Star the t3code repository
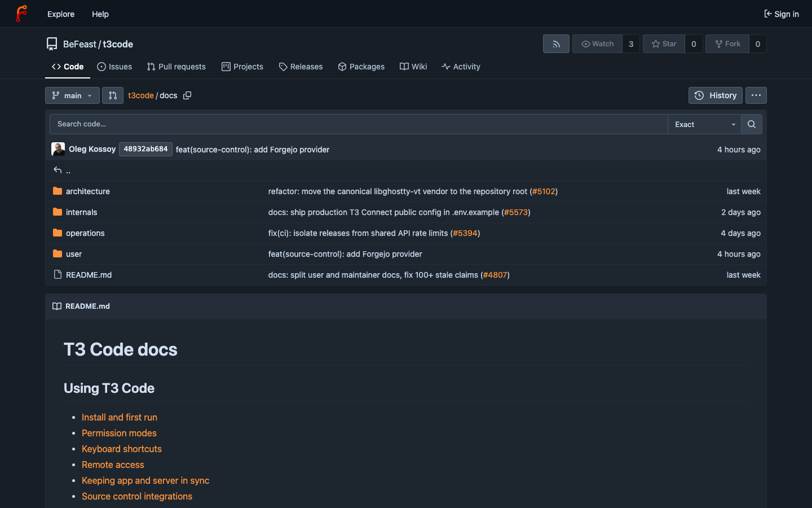The height and width of the screenshot is (508, 812). pyautogui.click(x=664, y=44)
